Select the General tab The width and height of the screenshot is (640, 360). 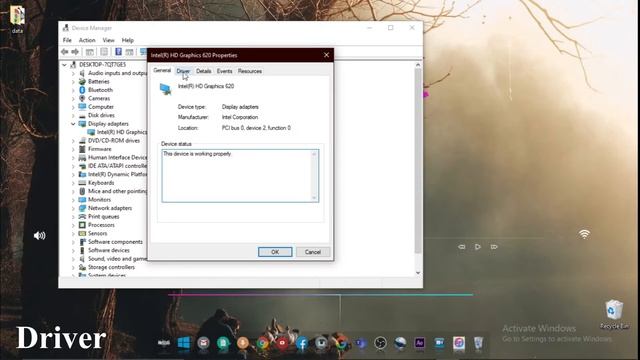(x=162, y=70)
